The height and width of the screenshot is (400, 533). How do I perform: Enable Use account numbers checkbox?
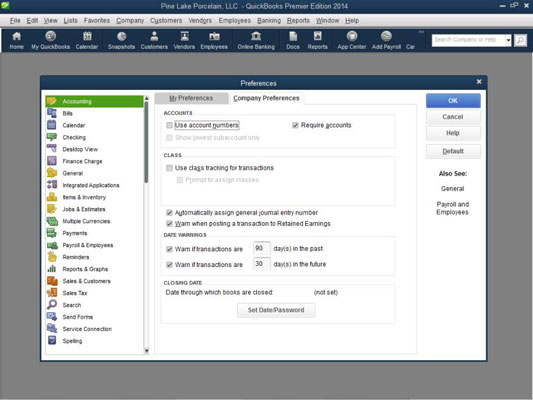pyautogui.click(x=169, y=125)
